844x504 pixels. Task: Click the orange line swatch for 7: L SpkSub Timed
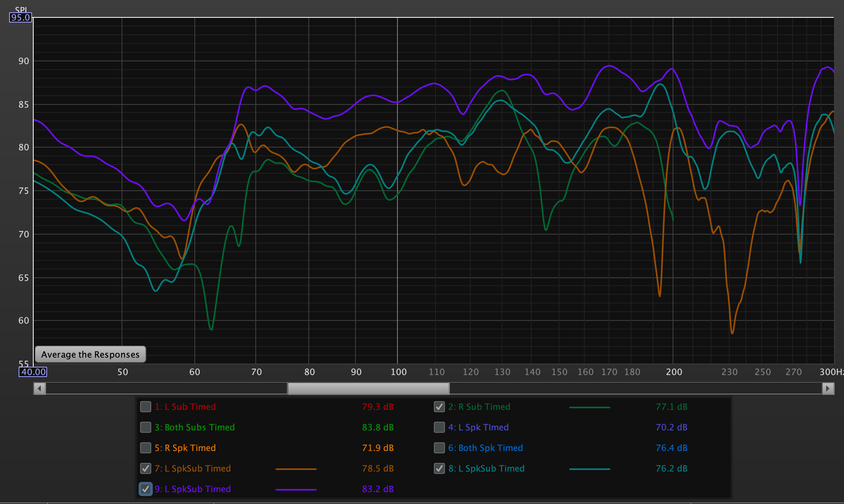pyautogui.click(x=296, y=469)
